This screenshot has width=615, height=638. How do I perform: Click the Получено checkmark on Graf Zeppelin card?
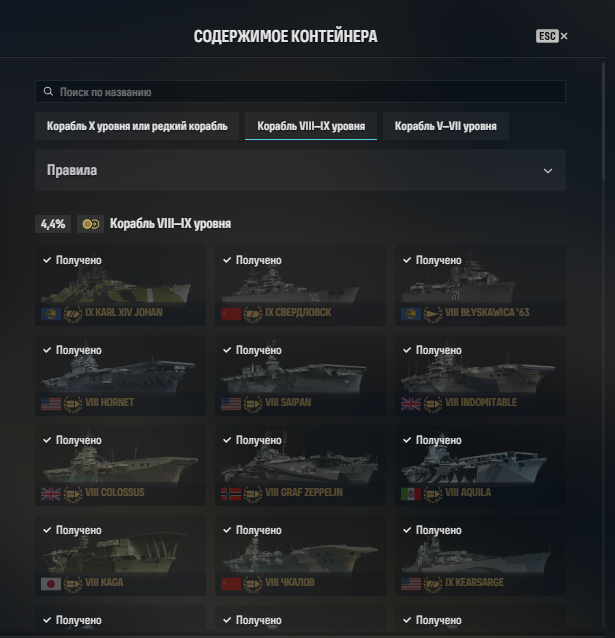click(x=227, y=440)
